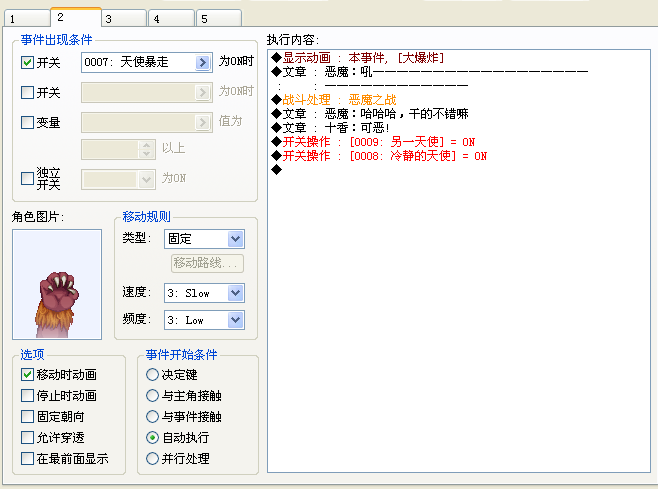Select the 并行处理 start condition
The height and width of the screenshot is (489, 658).
[x=152, y=458]
